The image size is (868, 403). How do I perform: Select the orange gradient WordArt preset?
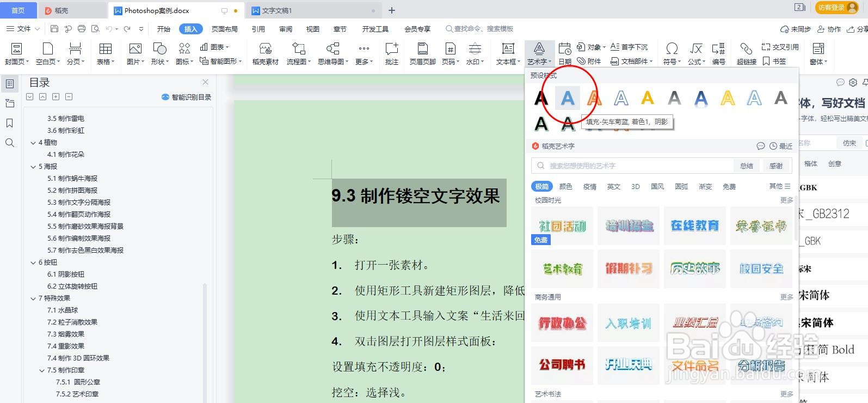click(x=594, y=98)
